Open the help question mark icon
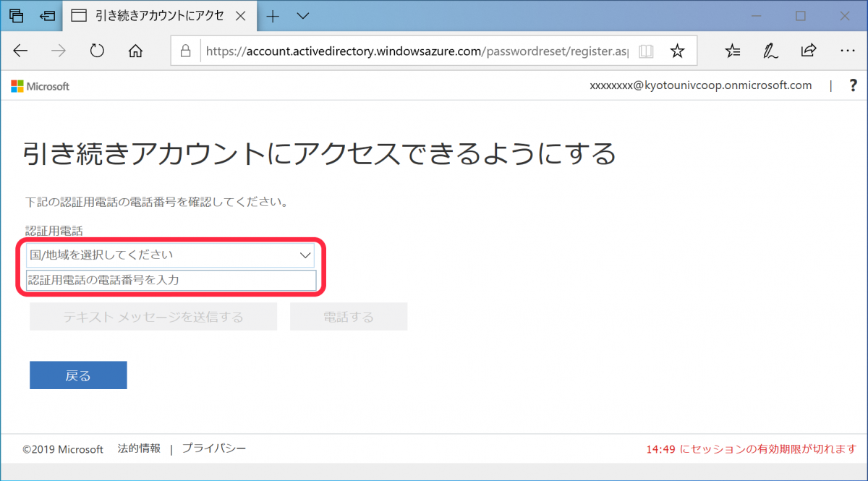The width and height of the screenshot is (868, 481). (853, 85)
